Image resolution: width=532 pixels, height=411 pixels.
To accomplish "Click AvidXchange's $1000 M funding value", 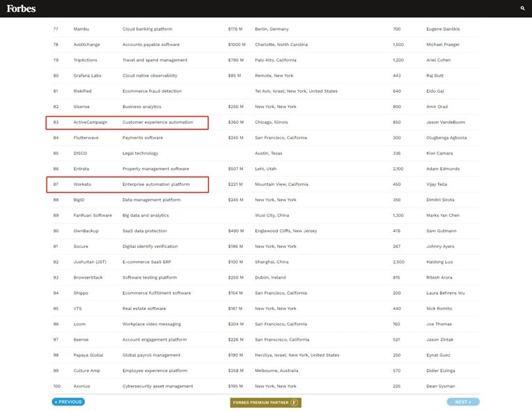I will point(237,45).
